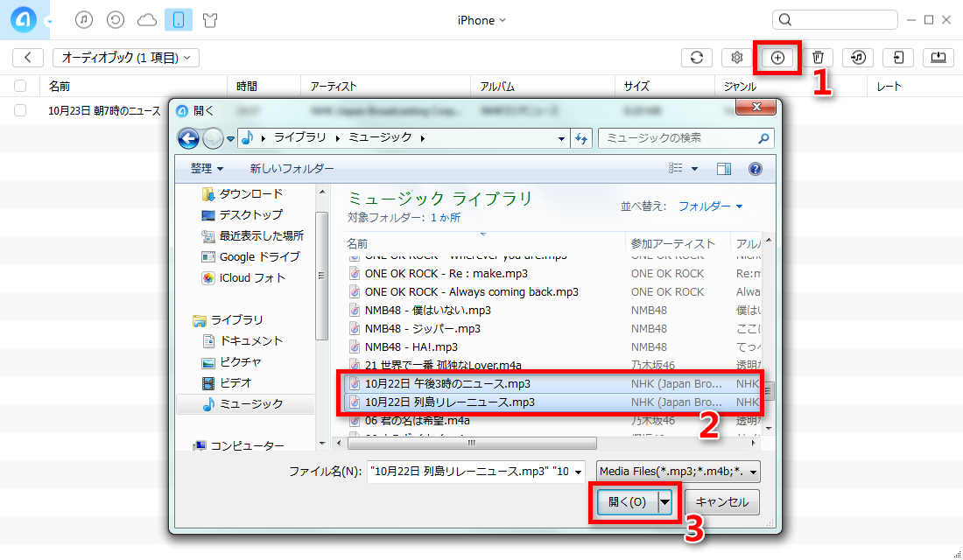Click the add content plus icon
Image resolution: width=963 pixels, height=560 pixels.
tap(777, 58)
